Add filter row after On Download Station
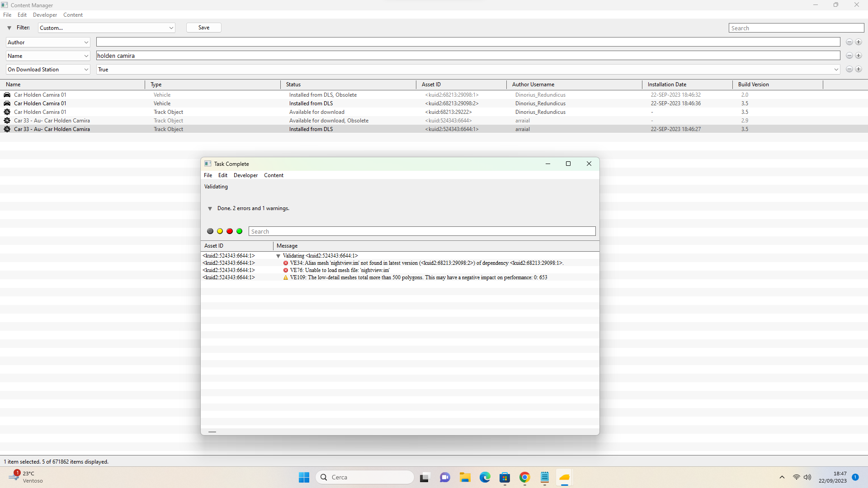This screenshot has width=868, height=488. coord(859,69)
